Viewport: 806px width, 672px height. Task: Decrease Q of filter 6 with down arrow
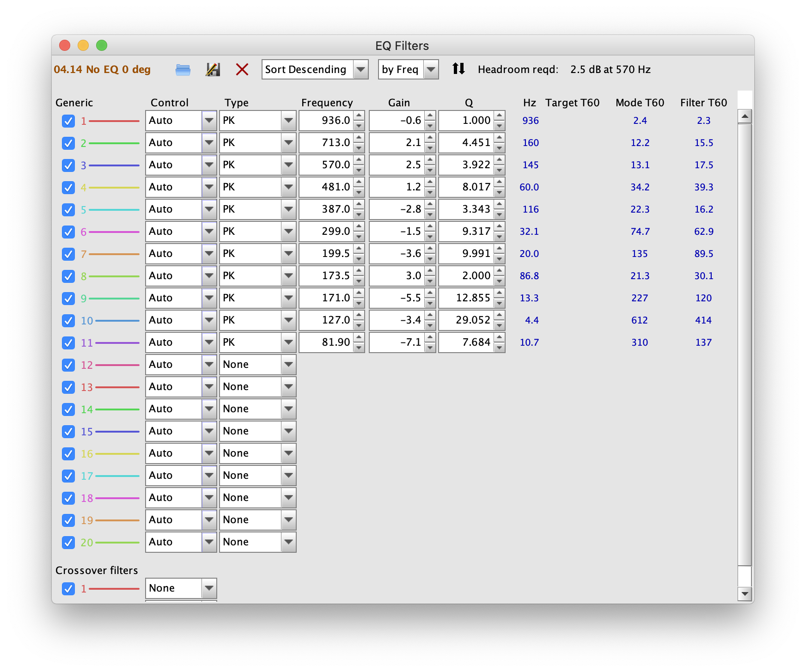coord(500,237)
